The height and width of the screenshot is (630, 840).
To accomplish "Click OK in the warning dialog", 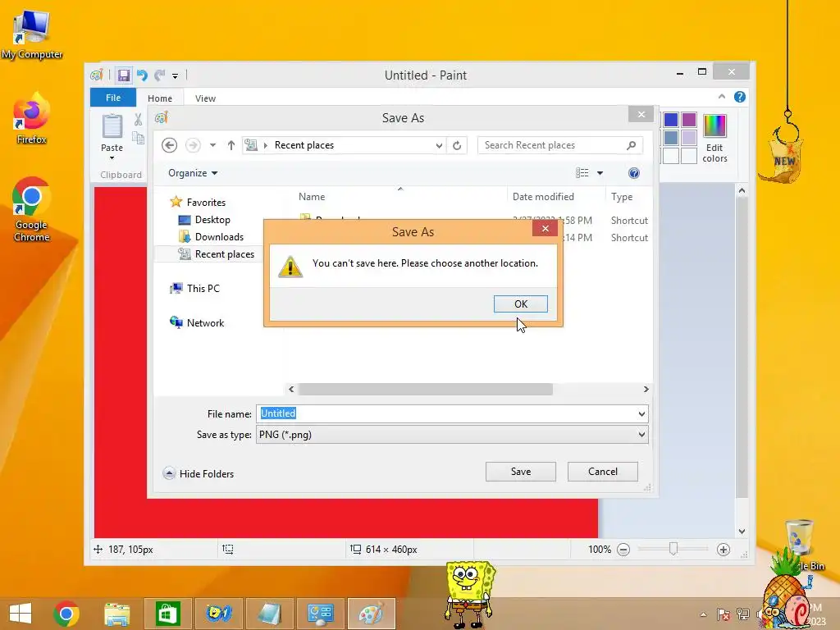I will [x=520, y=304].
